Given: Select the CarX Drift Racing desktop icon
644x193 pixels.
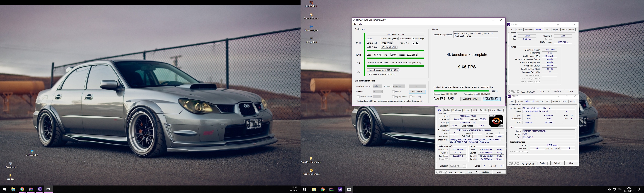Looking at the screenshot, I should coord(311,160).
